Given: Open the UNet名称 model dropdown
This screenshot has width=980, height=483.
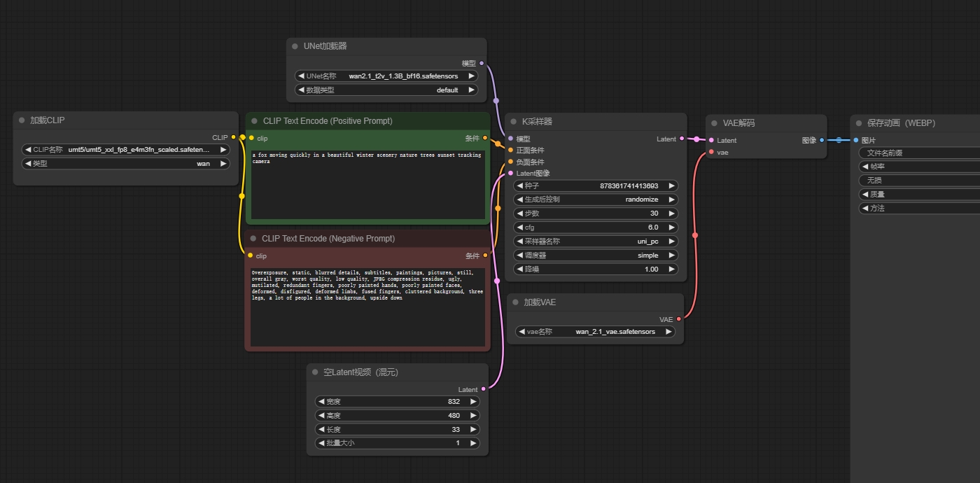Looking at the screenshot, I should [x=386, y=76].
